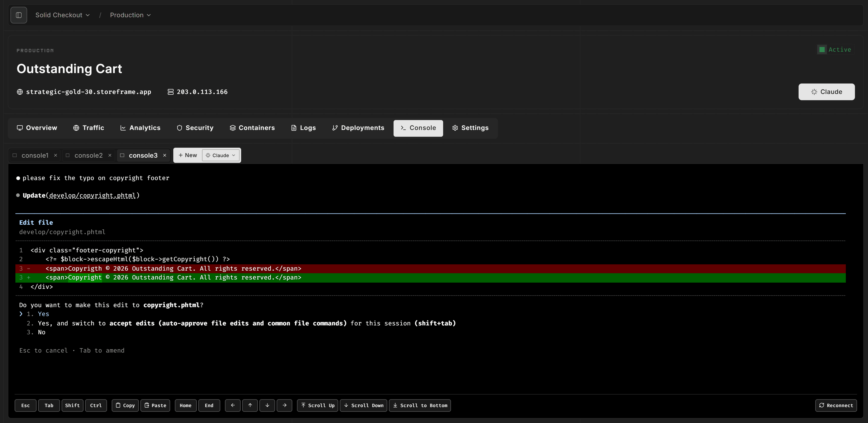Click the right arrow key icon
Screen dimensions: 868x423
point(284,406)
